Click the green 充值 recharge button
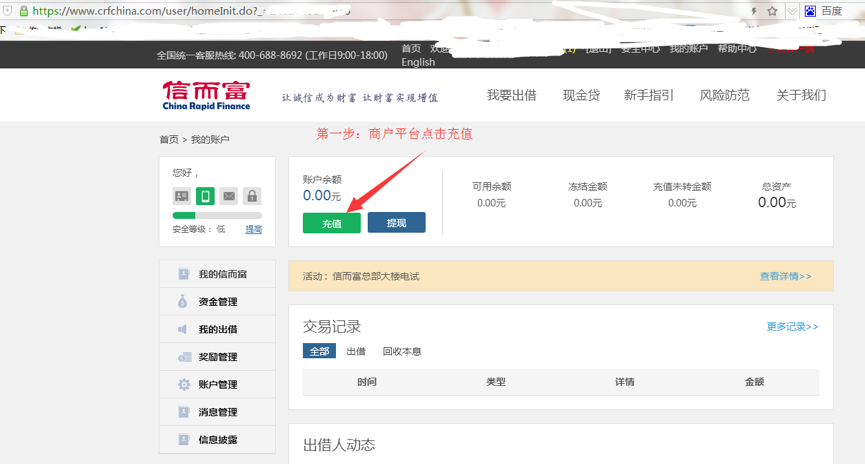This screenshot has width=865, height=464. click(x=332, y=223)
